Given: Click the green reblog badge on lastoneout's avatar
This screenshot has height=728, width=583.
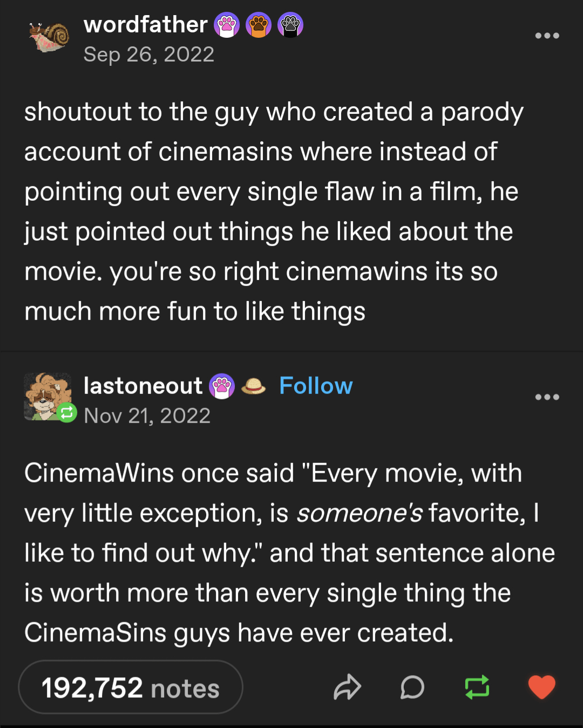Looking at the screenshot, I should [x=67, y=413].
